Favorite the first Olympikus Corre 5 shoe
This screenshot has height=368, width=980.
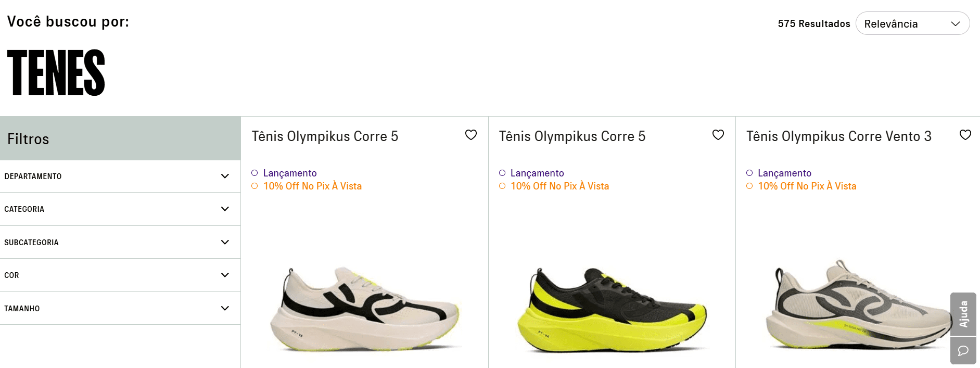(470, 135)
